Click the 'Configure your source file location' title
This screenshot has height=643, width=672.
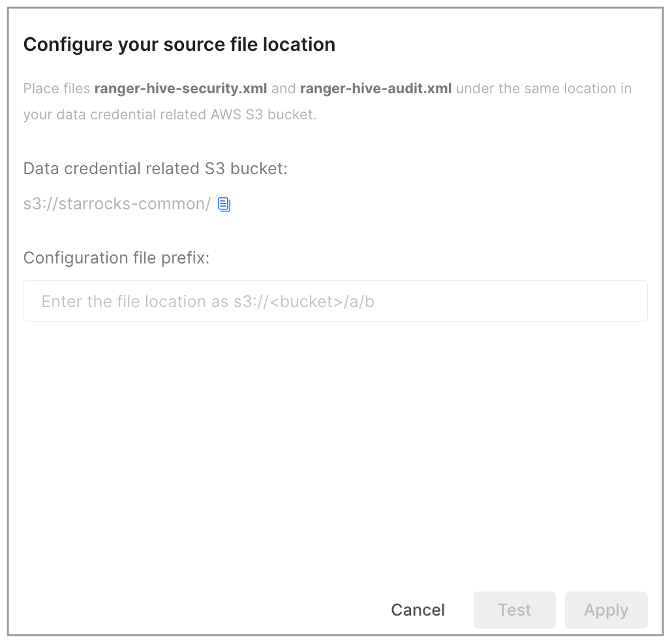pyautogui.click(x=179, y=44)
